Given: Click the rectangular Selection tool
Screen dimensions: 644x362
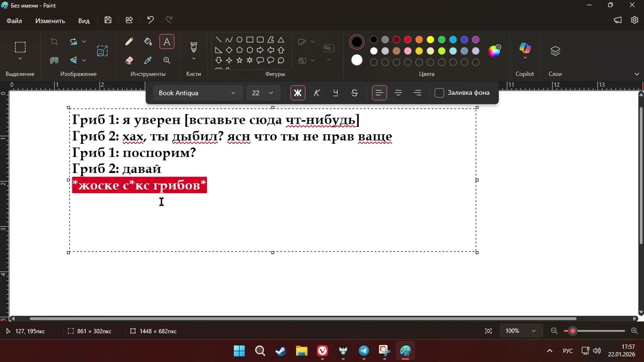Looking at the screenshot, I should pyautogui.click(x=20, y=47).
